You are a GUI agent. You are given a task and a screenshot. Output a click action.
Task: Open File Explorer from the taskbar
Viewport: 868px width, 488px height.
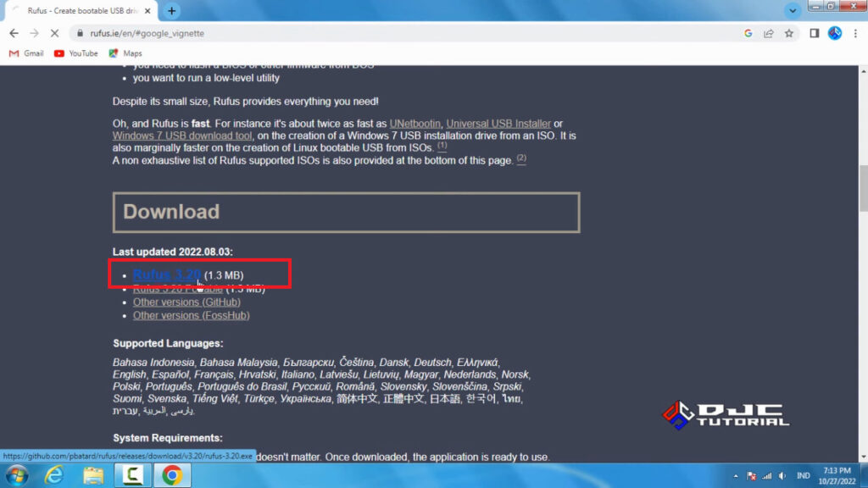click(93, 477)
